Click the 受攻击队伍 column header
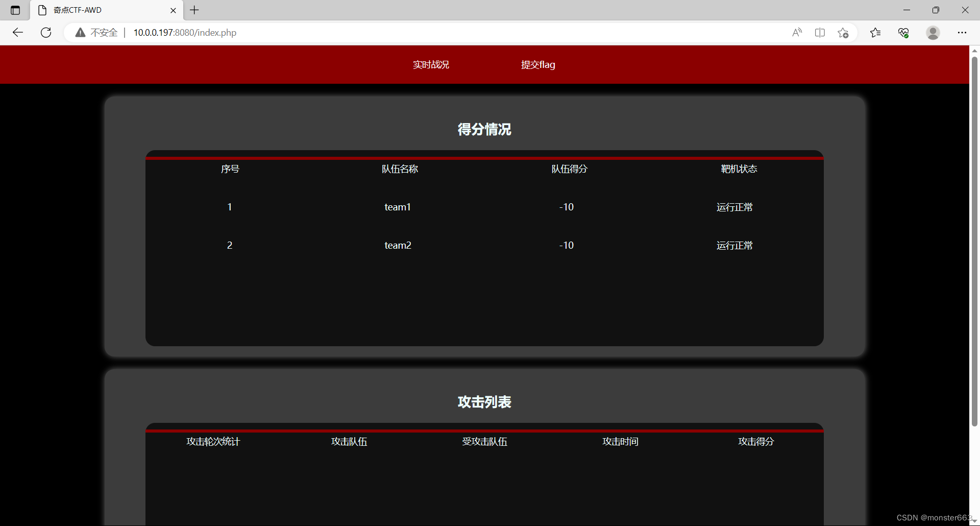Screen dimensions: 980x526 point(484,442)
